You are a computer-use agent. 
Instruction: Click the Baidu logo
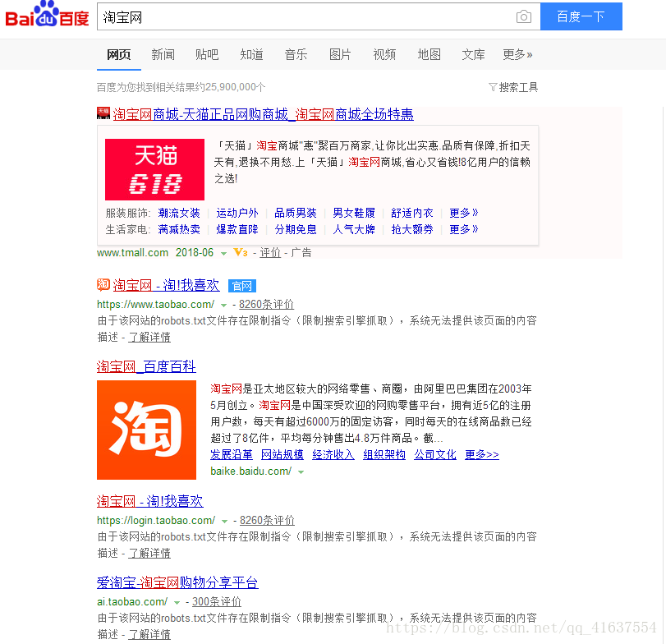coord(47,15)
